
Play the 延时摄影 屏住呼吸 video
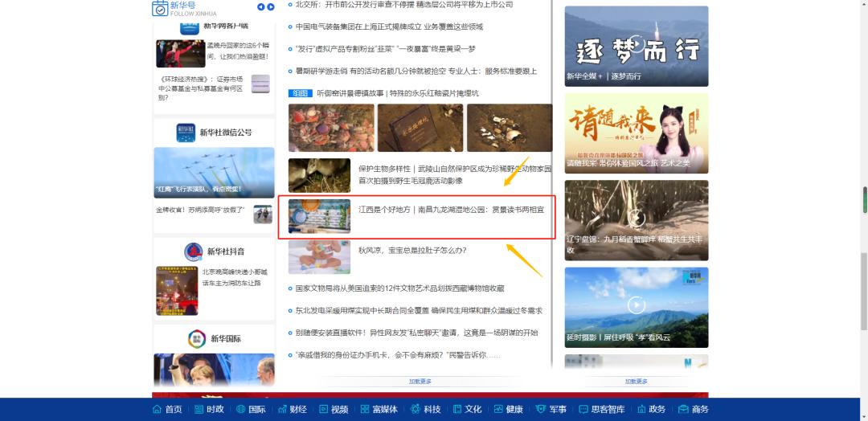pos(637,305)
